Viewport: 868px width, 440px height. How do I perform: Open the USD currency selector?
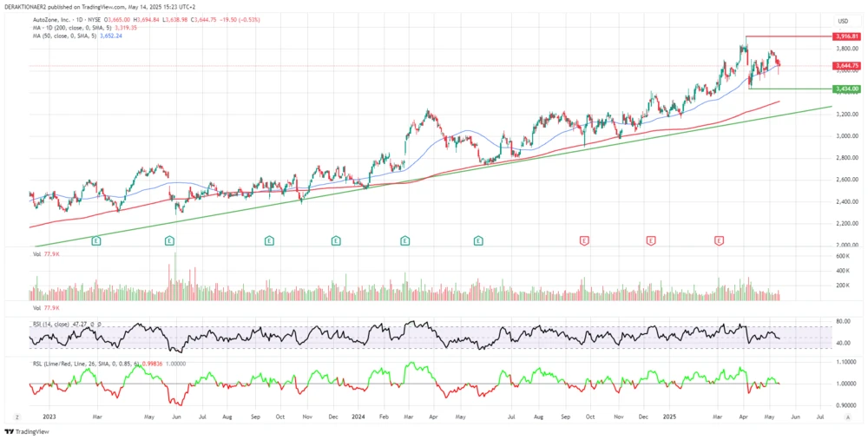(842, 21)
